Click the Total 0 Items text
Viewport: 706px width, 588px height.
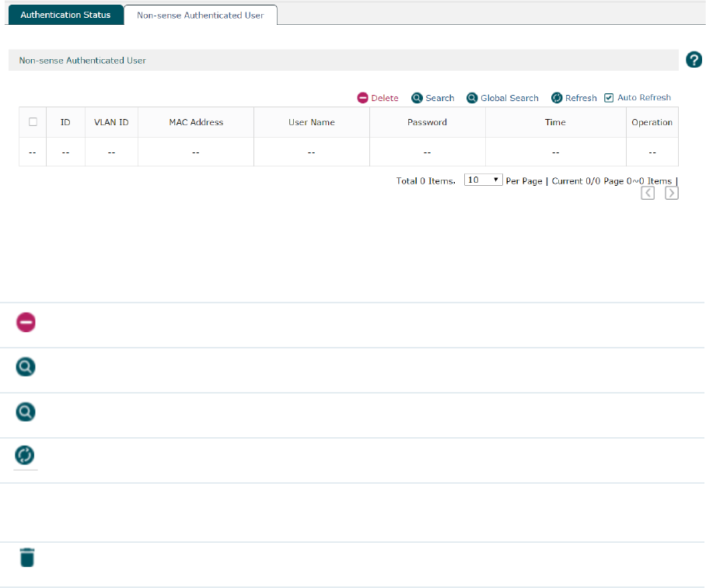[x=425, y=181]
